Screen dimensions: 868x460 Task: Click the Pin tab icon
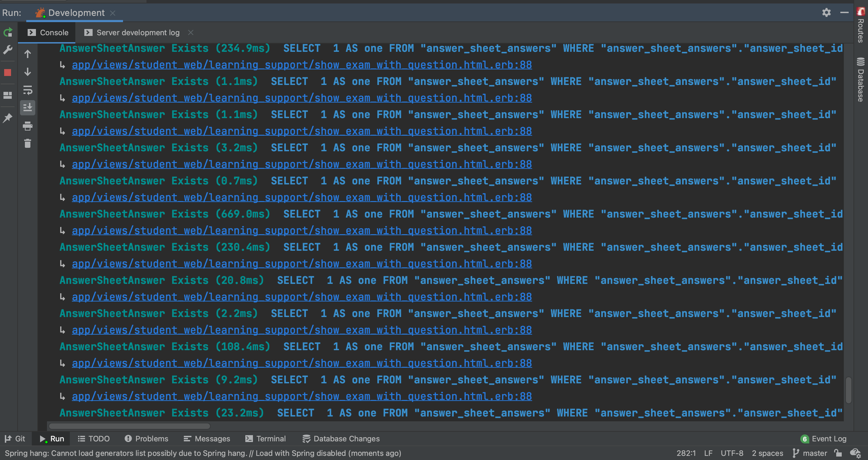coord(8,118)
